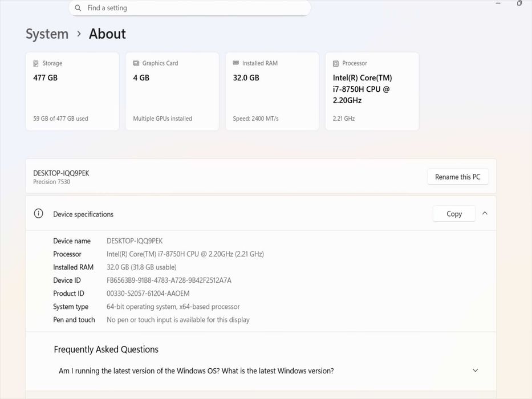The image size is (532, 399).
Task: Select the Device ID value FB6563B9-91B8-4783-A728-9B42F2512A7A
Action: click(x=169, y=280)
